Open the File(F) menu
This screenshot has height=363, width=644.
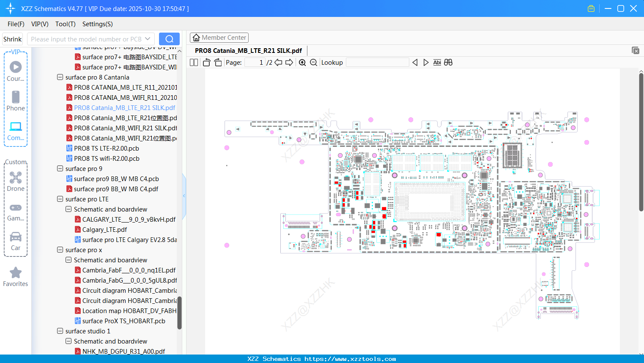pos(16,24)
